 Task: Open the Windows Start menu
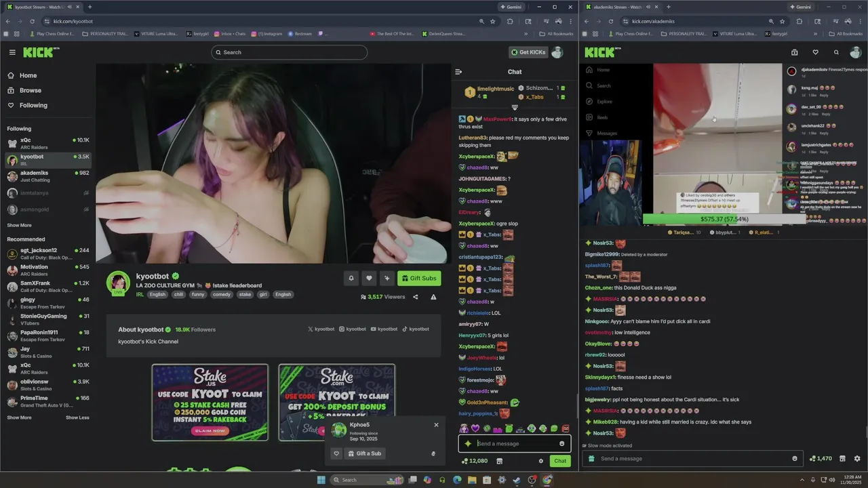click(x=321, y=480)
